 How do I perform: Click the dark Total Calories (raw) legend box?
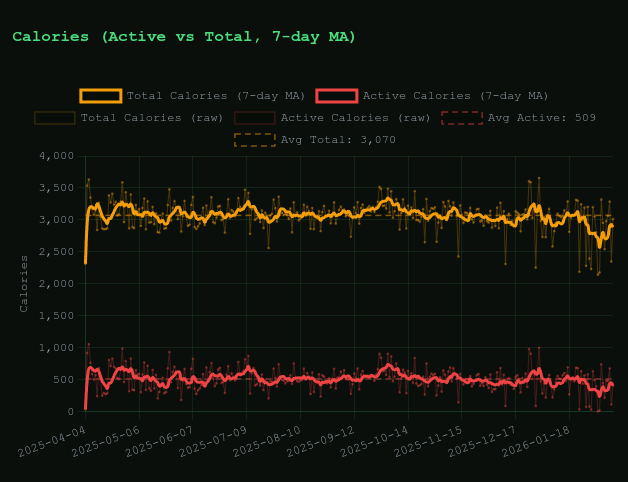(x=55, y=118)
